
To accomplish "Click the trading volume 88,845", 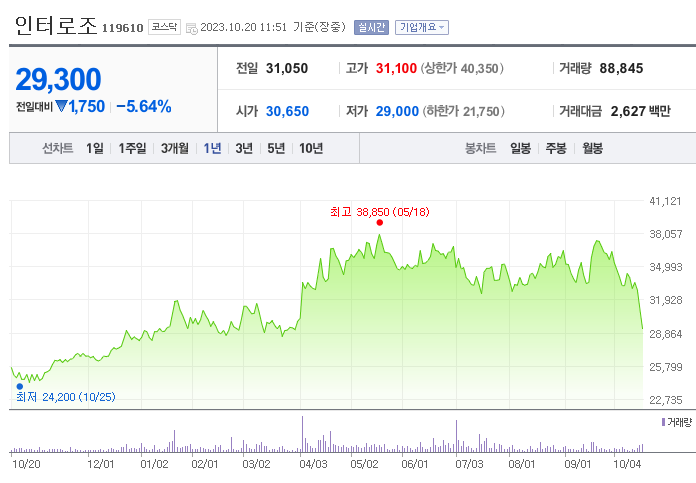I will tap(621, 68).
